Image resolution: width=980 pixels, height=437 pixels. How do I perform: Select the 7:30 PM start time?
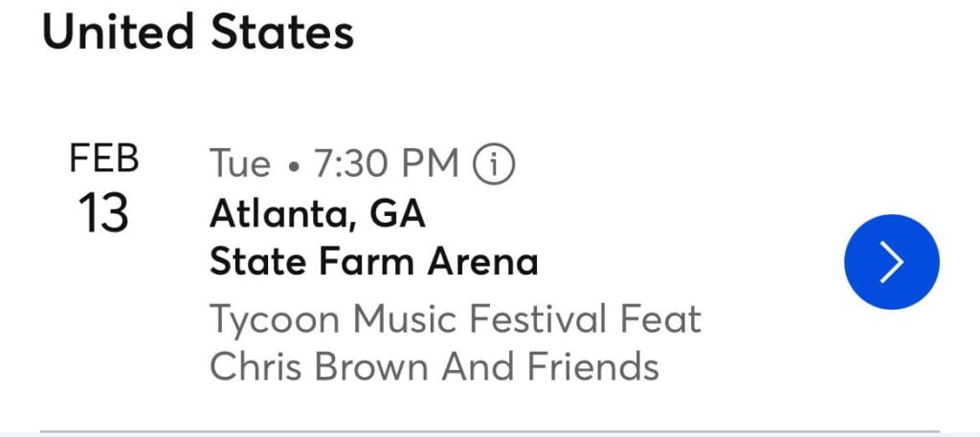coord(386,165)
